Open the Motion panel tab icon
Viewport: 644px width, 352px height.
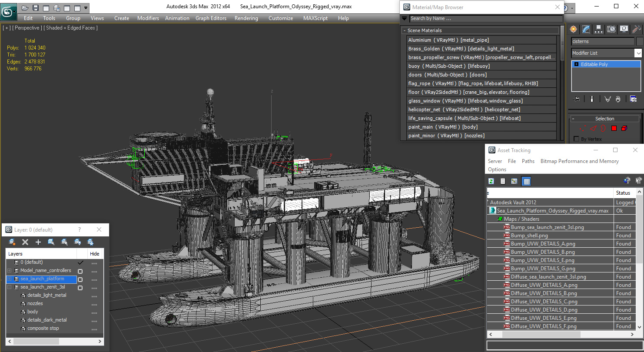pos(611,29)
